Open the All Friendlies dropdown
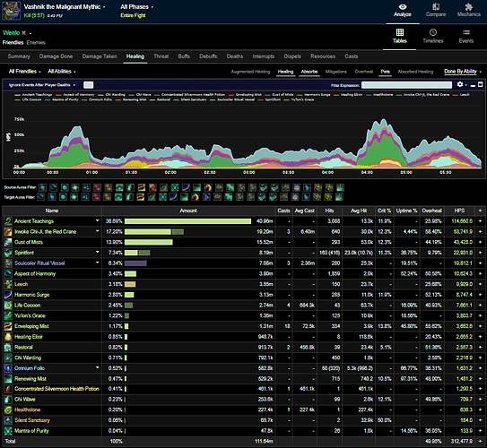The width and height of the screenshot is (487, 448). point(24,72)
